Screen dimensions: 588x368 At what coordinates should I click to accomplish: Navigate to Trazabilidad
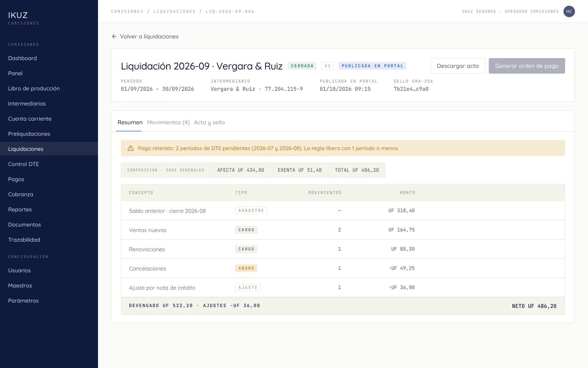[x=49, y=240]
